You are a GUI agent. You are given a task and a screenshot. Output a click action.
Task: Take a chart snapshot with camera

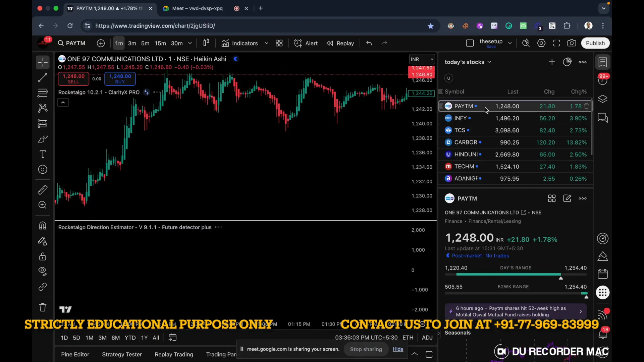point(572,43)
